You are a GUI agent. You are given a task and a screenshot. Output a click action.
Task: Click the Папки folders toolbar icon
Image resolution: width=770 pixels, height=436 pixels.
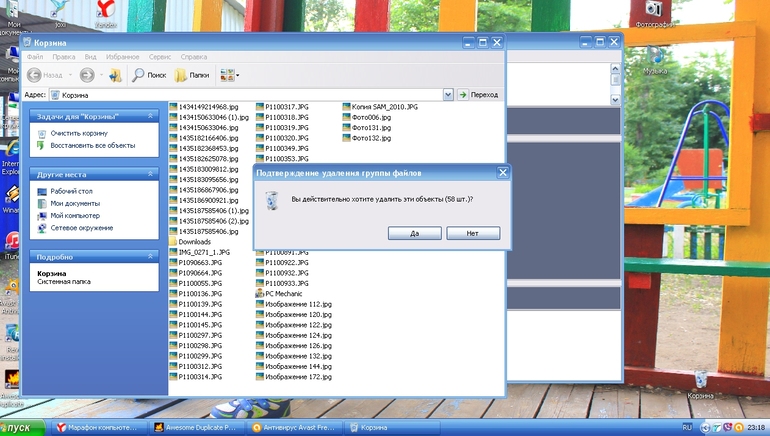[192, 75]
